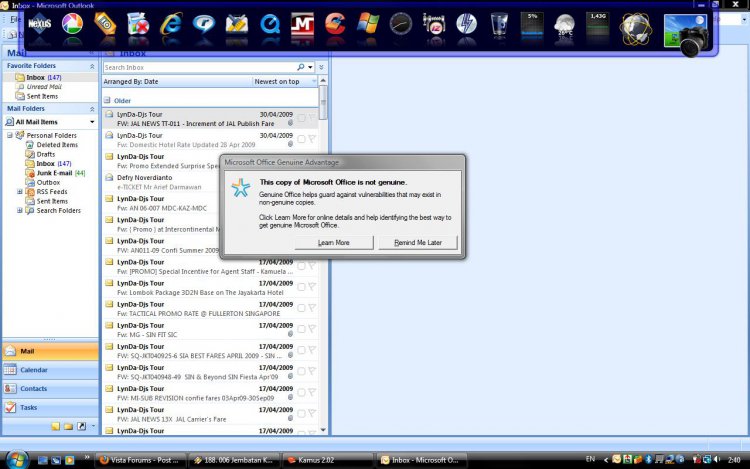
Task: Click the weather widget showing 28°C
Action: click(564, 24)
